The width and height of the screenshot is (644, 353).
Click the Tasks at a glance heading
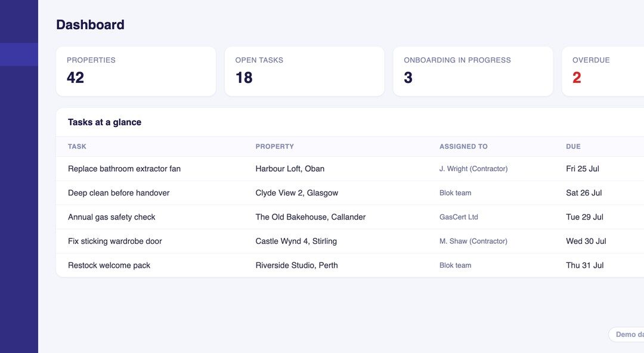pyautogui.click(x=104, y=122)
